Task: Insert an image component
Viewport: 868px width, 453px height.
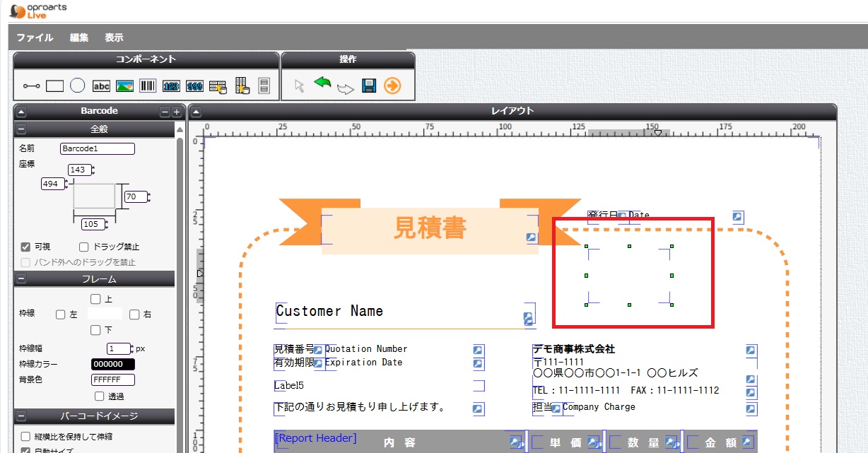Action: point(125,86)
